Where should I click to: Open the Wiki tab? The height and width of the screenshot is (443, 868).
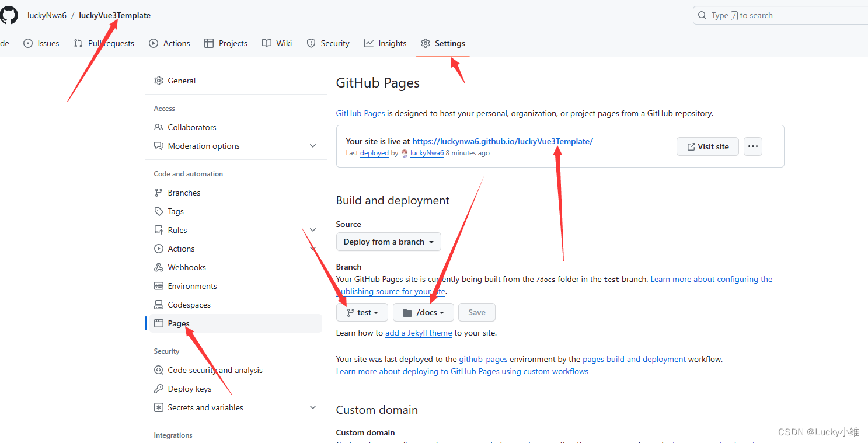[x=277, y=43]
